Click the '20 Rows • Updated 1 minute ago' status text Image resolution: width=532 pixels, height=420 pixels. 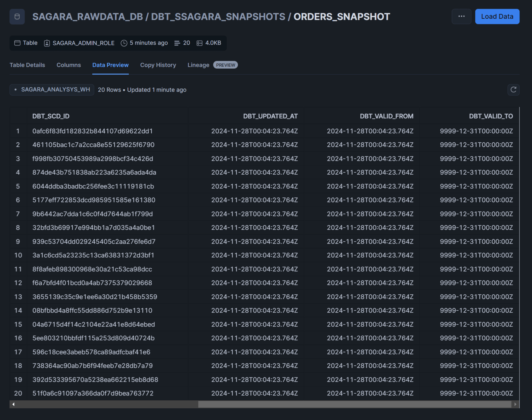point(142,90)
